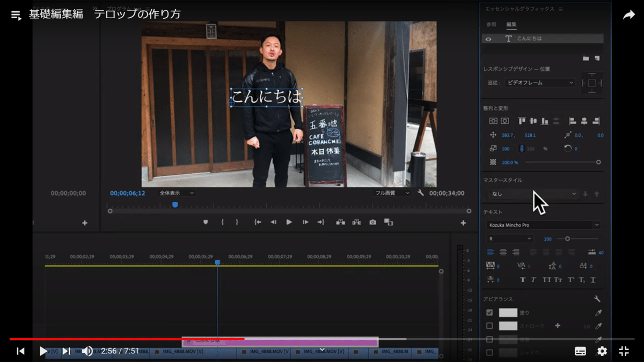Create new group folder in Essential Graphics

586,58
